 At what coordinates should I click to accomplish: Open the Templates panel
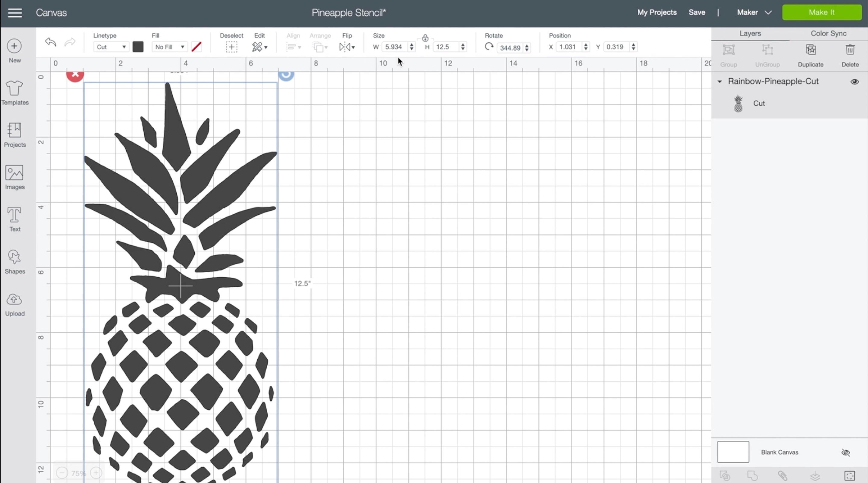[14, 93]
